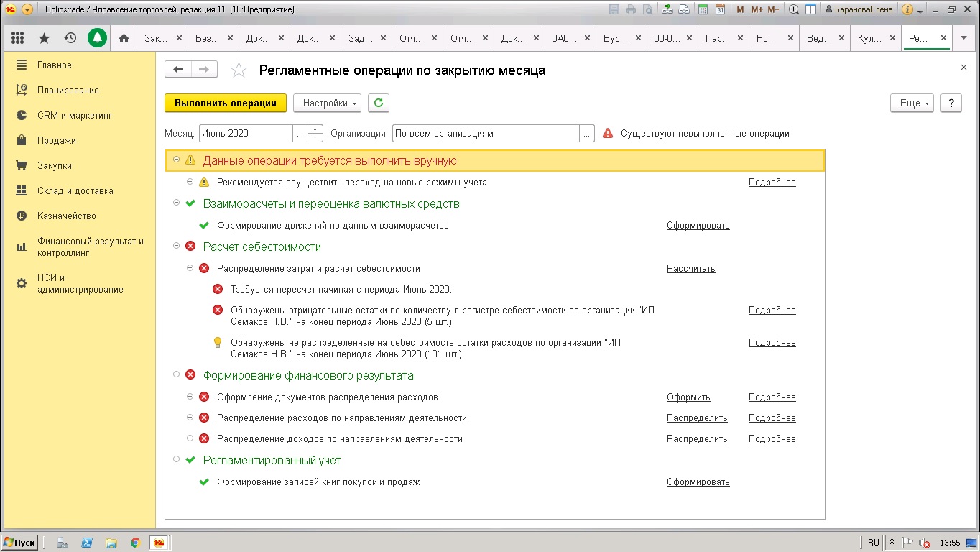Click the Организации input field
980x552 pixels.
(486, 133)
